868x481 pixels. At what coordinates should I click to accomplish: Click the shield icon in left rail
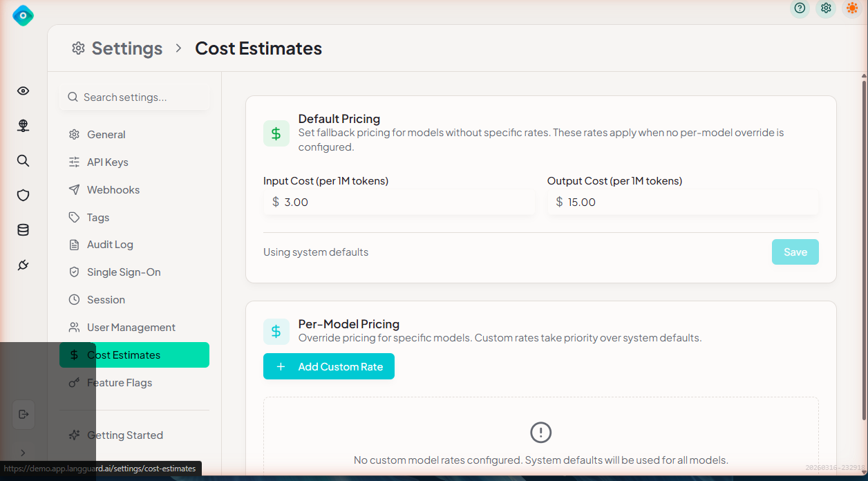23,196
